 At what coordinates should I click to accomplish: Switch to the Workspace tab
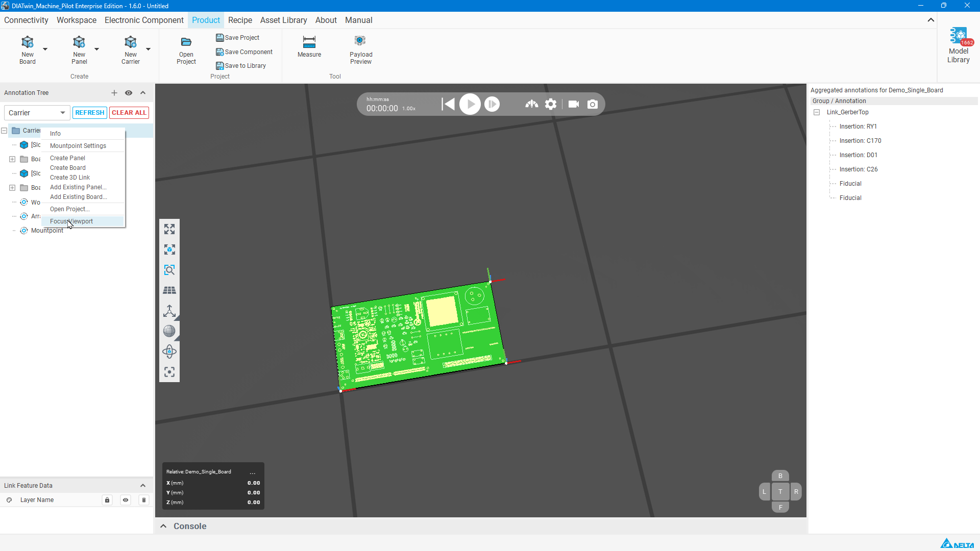click(x=77, y=20)
